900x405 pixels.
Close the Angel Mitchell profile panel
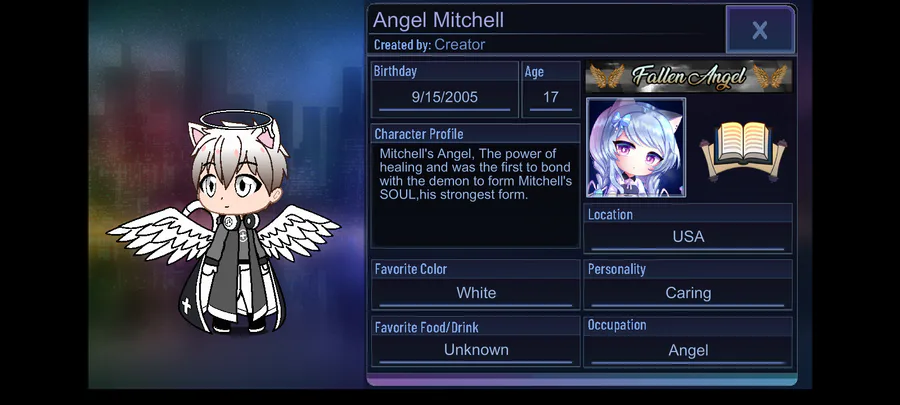760,30
